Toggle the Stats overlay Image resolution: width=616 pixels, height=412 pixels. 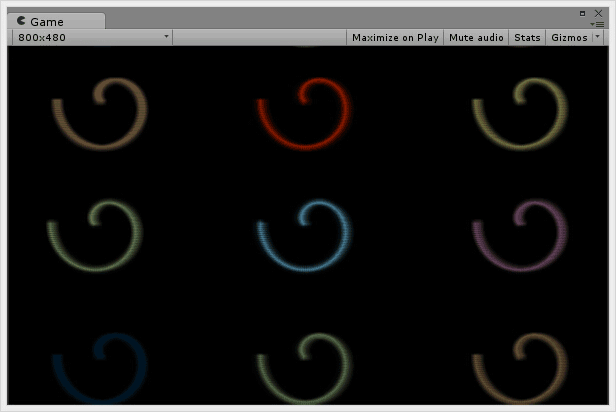coord(527,38)
